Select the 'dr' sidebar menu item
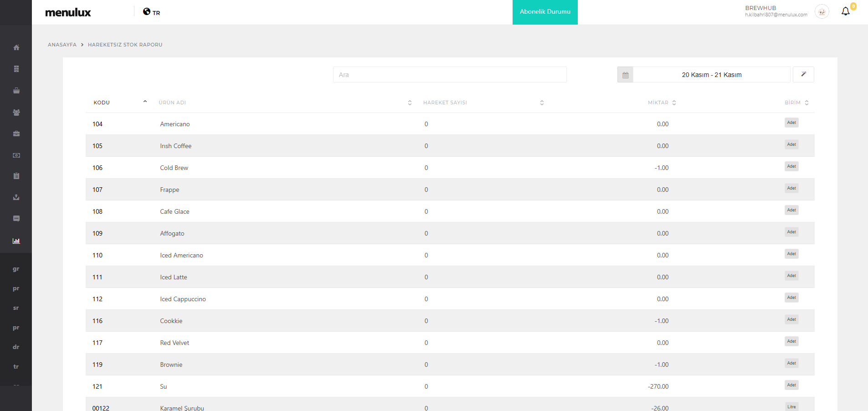 (16, 347)
